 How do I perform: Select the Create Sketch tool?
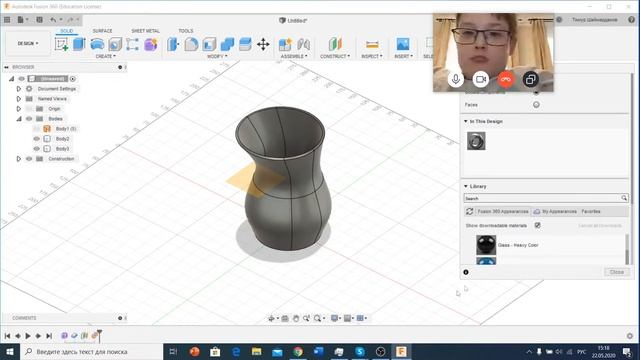61,44
